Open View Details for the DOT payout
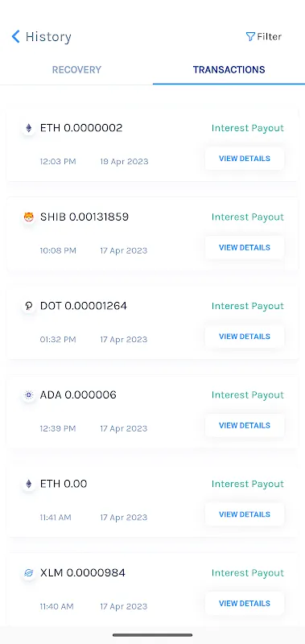This screenshot has width=305, height=644. coord(245,336)
